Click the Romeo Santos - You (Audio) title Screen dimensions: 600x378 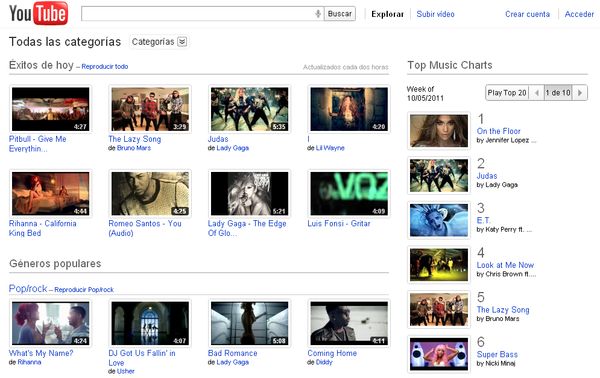pyautogui.click(x=145, y=228)
